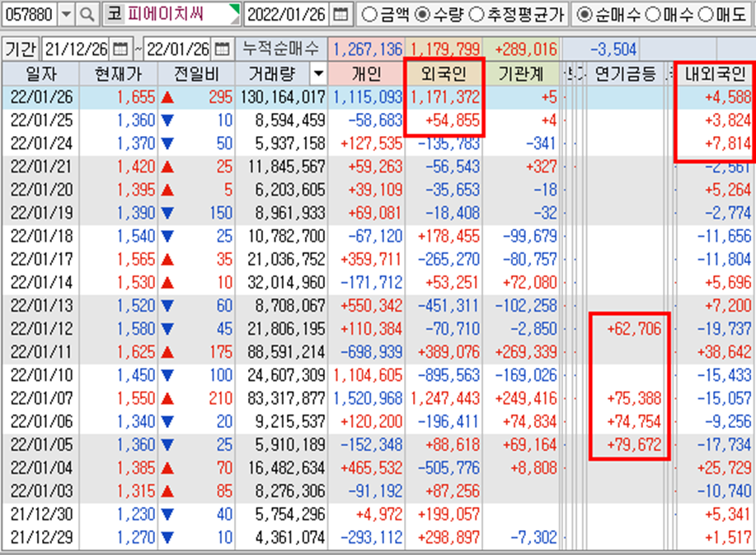Screen dimensions: 756x555
Task: Open stock code 057880 dropdown arrow
Action: 67,15
